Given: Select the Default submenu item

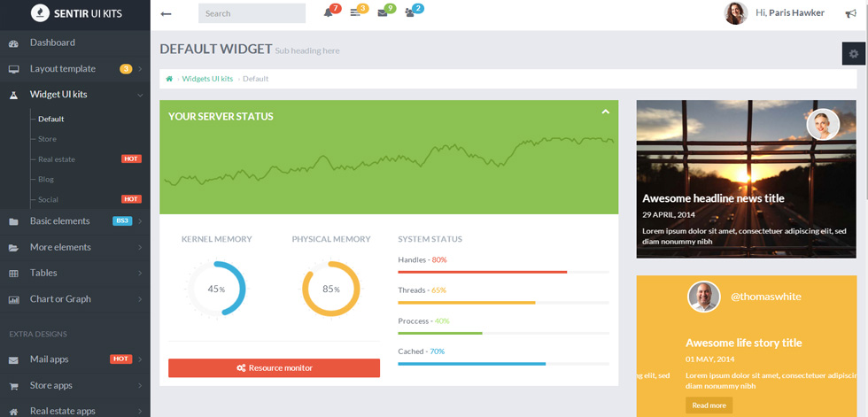Looking at the screenshot, I should [51, 119].
